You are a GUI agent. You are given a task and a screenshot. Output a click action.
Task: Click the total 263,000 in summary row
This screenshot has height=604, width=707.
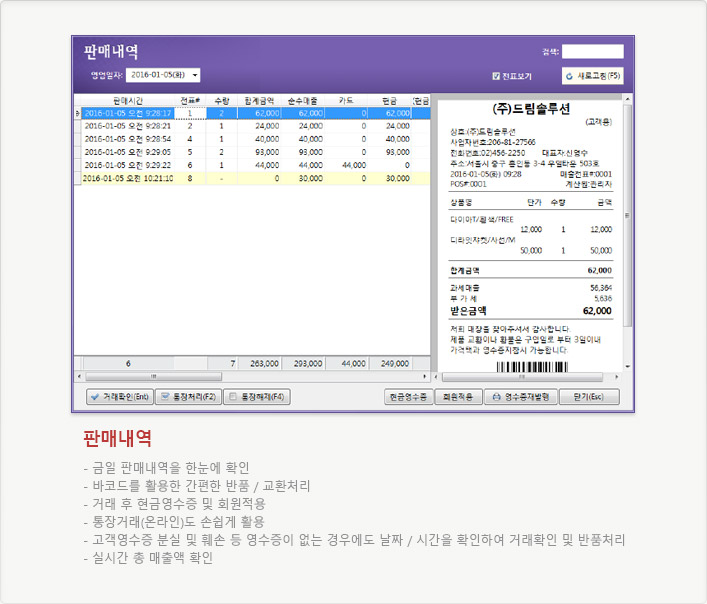[264, 363]
